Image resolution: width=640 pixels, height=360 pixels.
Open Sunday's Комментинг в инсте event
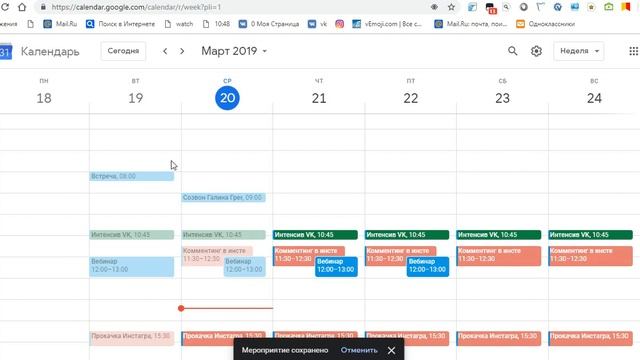pyautogui.click(x=591, y=256)
